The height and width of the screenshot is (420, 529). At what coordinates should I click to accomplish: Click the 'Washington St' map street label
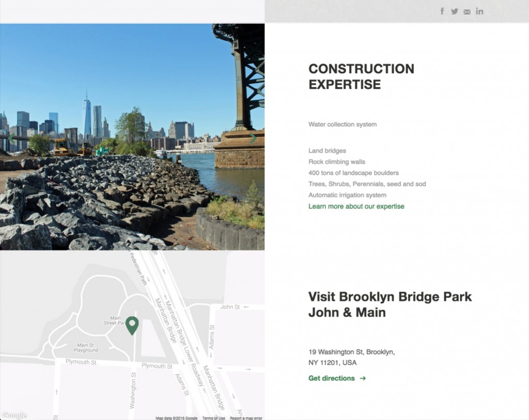pos(133,391)
